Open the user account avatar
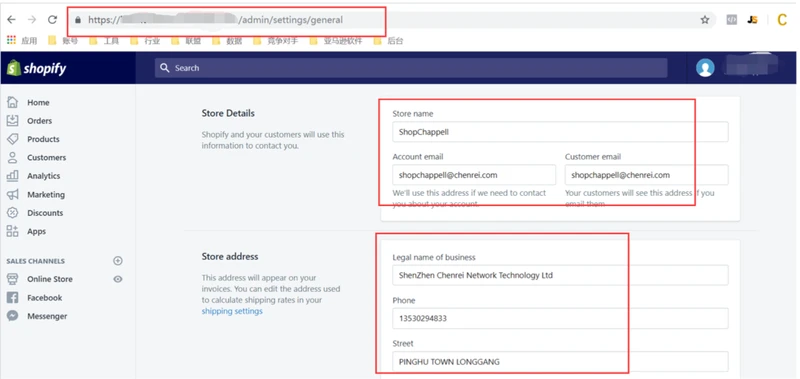This screenshot has height=379, width=800. pos(705,68)
